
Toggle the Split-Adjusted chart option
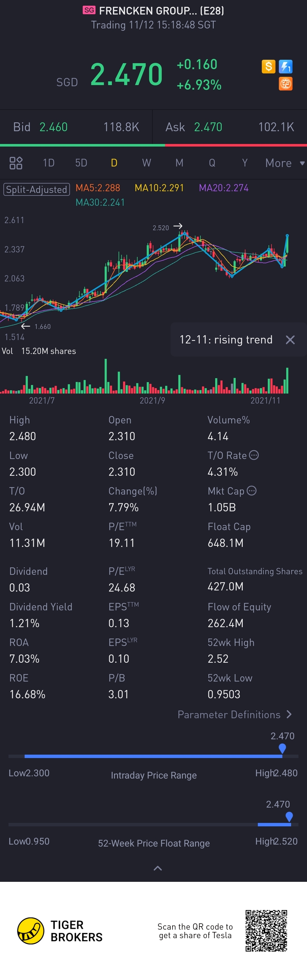(x=36, y=189)
